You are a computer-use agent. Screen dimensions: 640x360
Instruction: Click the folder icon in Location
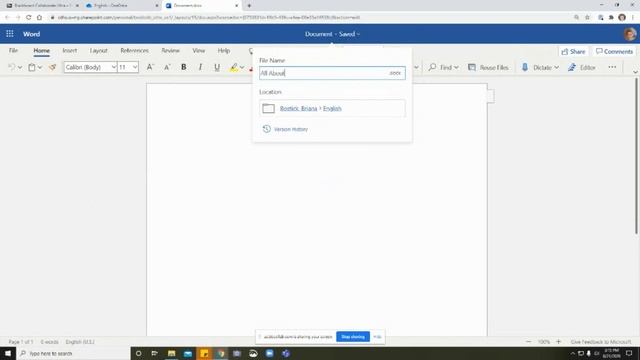(x=269, y=109)
